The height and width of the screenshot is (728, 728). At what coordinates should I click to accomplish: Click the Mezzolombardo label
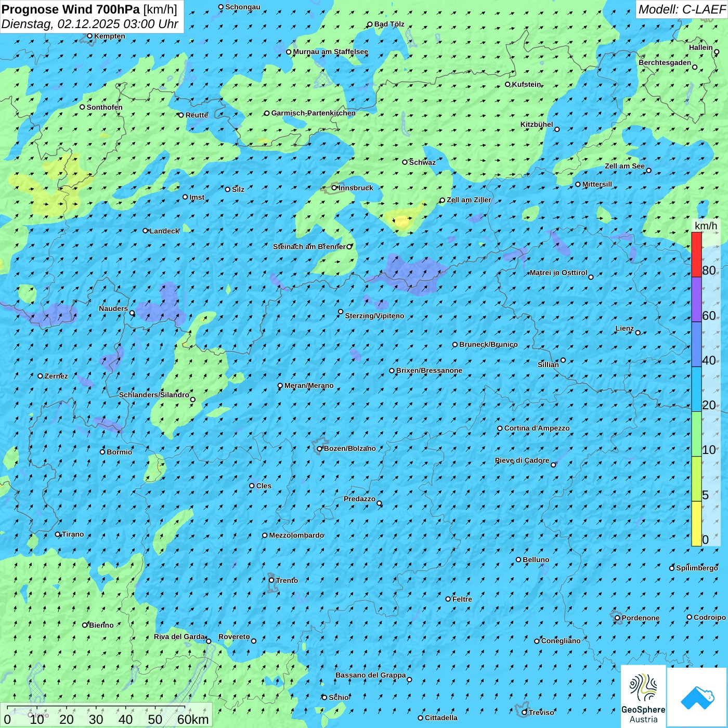coord(296,535)
